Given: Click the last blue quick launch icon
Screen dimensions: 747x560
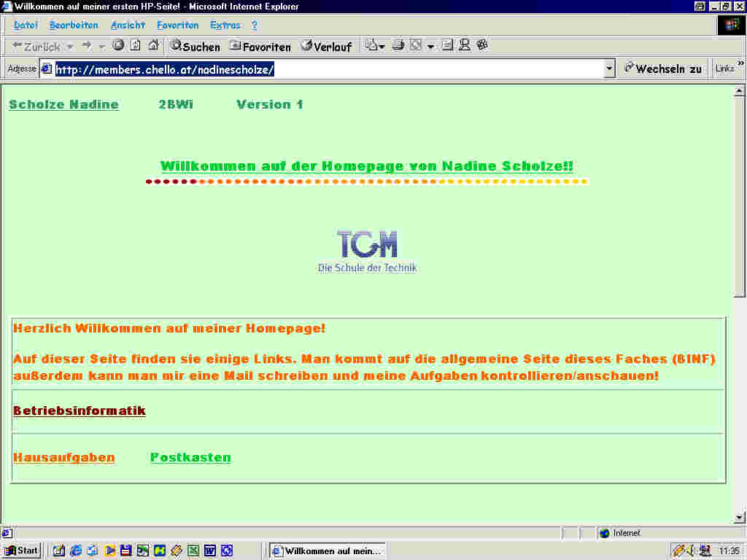Looking at the screenshot, I should coord(227,551).
